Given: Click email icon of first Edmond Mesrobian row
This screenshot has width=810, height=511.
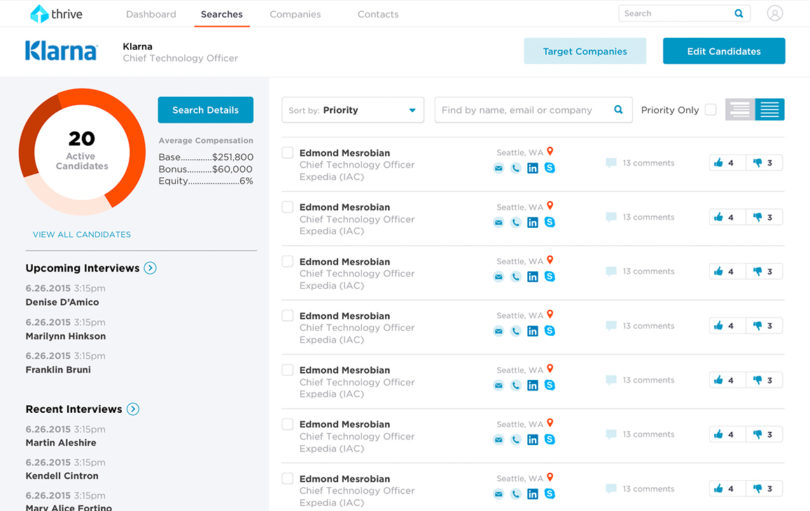Looking at the screenshot, I should [x=498, y=168].
